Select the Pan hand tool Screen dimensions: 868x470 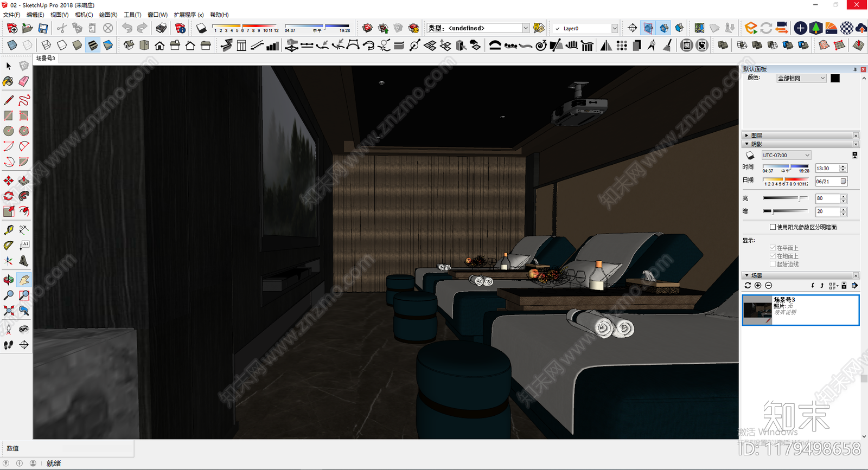pos(24,280)
